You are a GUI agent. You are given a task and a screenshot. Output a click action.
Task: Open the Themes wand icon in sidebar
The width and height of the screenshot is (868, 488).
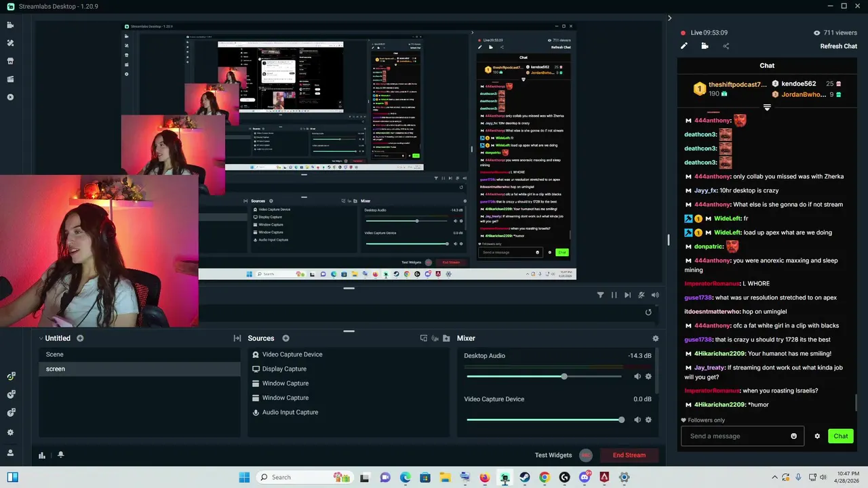tap(10, 43)
